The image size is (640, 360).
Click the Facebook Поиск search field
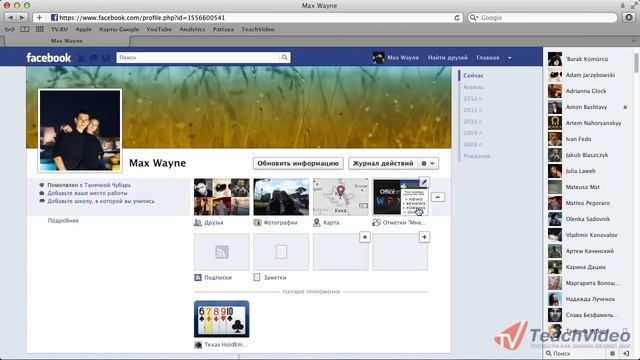pos(198,58)
